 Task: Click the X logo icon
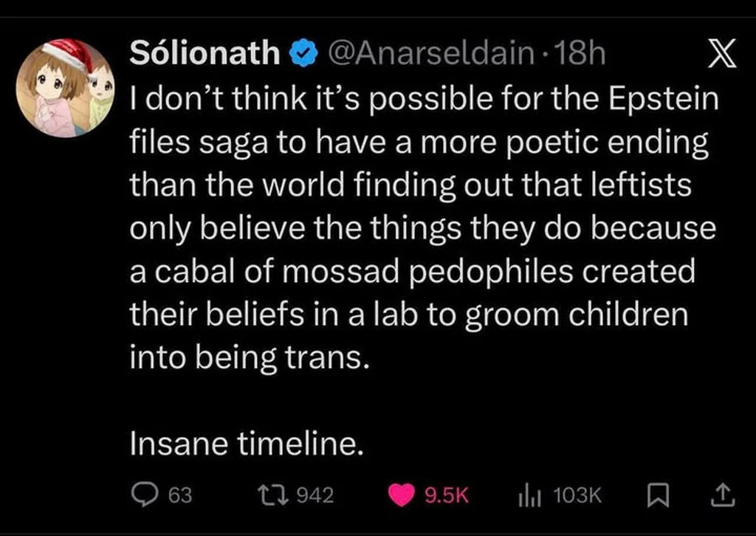(x=721, y=57)
